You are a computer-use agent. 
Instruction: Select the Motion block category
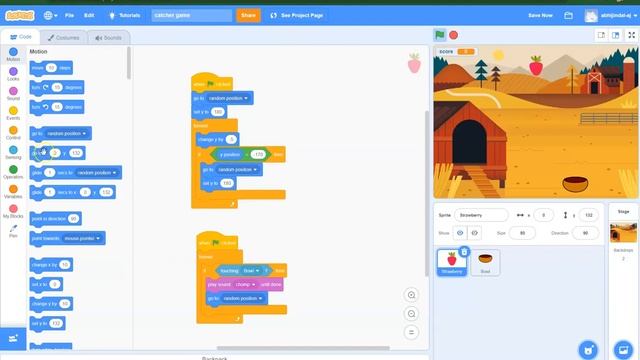tap(13, 55)
